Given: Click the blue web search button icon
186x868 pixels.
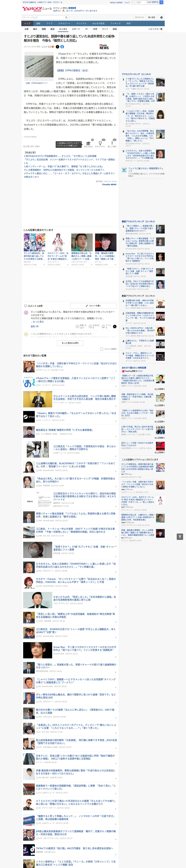Looking at the screenshot, I should 161,2.
